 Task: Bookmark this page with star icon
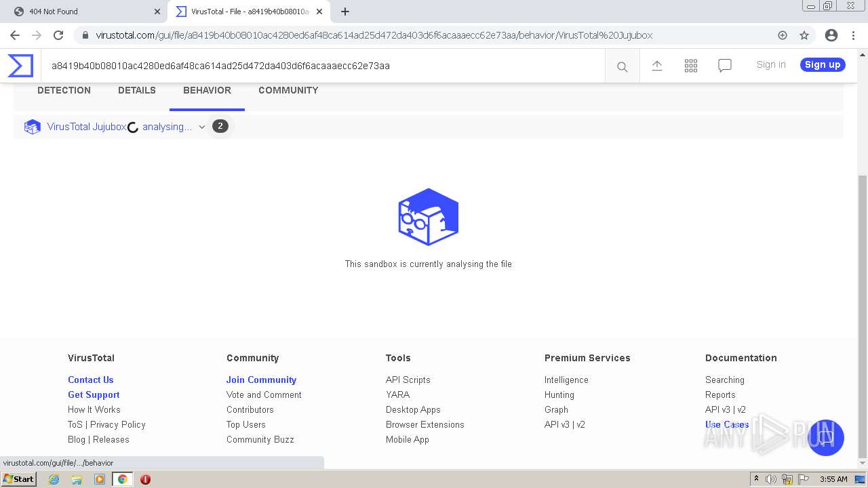804,35
